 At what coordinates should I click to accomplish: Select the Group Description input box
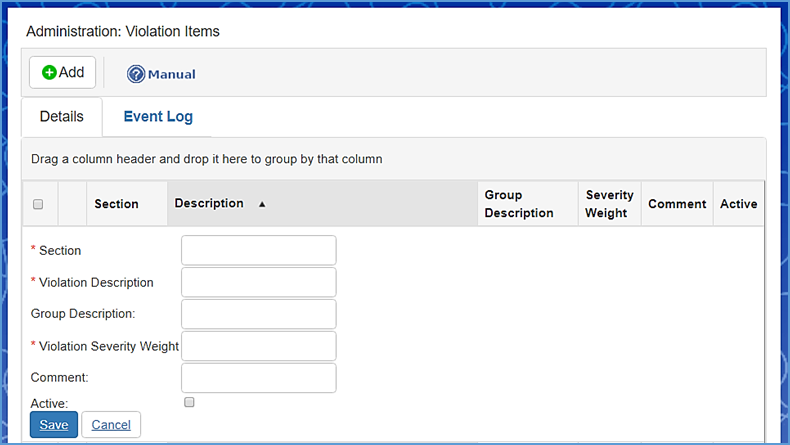pyautogui.click(x=258, y=314)
